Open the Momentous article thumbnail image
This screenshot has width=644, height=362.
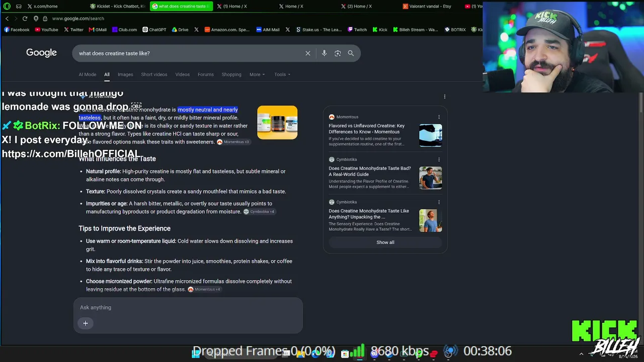[x=431, y=135]
